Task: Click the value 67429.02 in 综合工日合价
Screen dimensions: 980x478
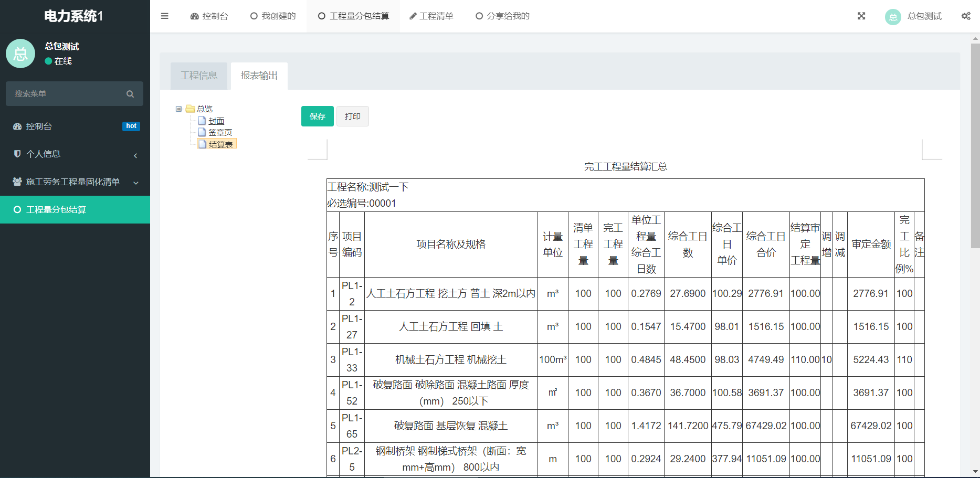Action: [766, 426]
